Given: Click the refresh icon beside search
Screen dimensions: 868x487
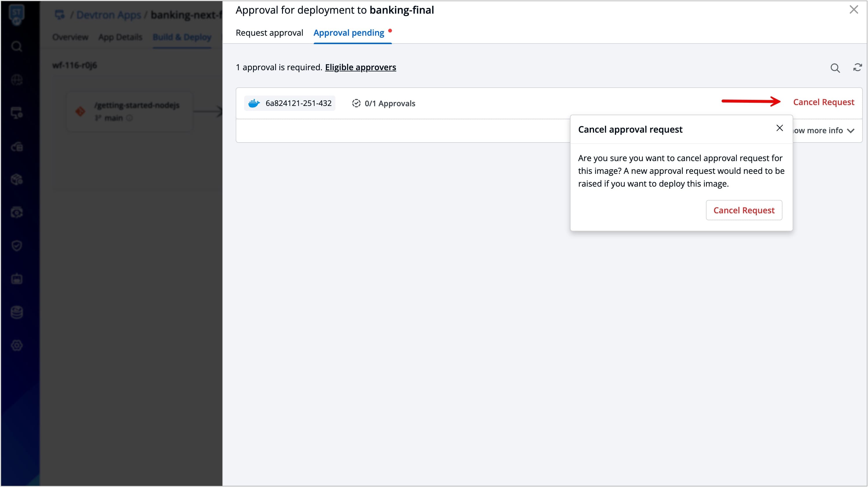Looking at the screenshot, I should point(857,67).
